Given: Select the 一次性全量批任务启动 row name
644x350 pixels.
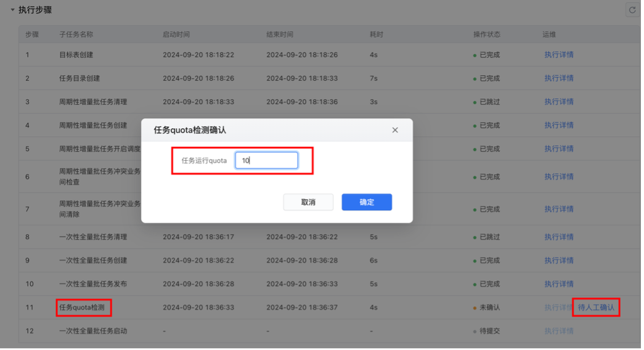Looking at the screenshot, I should (94, 332).
